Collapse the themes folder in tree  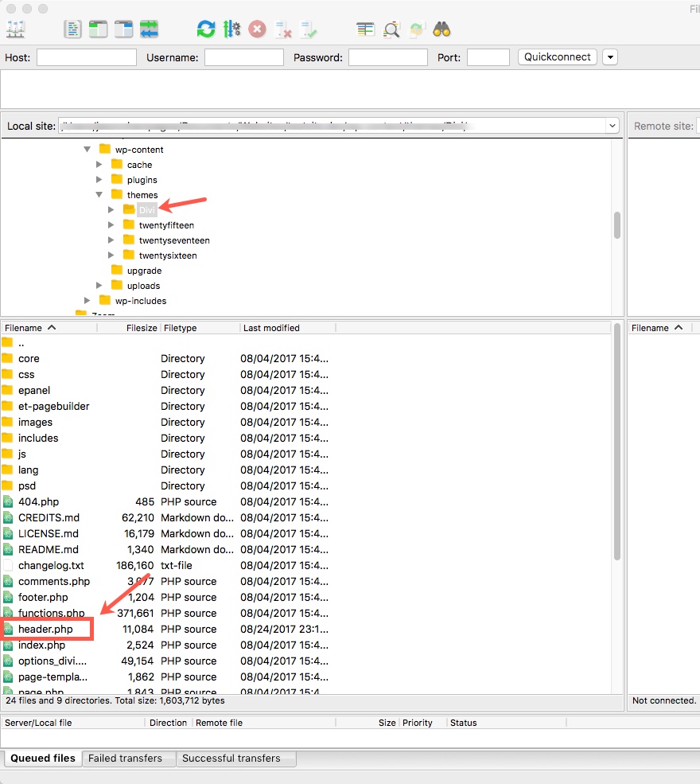tap(99, 195)
